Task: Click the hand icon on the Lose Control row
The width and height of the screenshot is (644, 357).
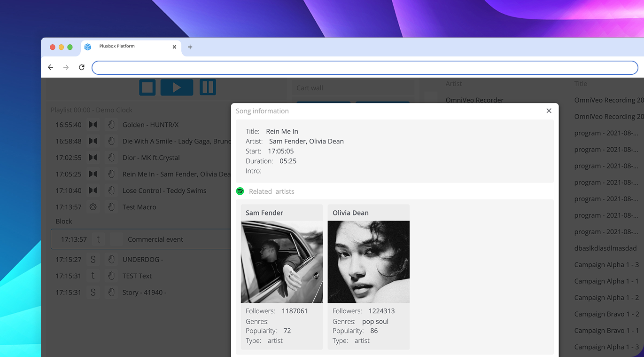Action: pyautogui.click(x=111, y=190)
